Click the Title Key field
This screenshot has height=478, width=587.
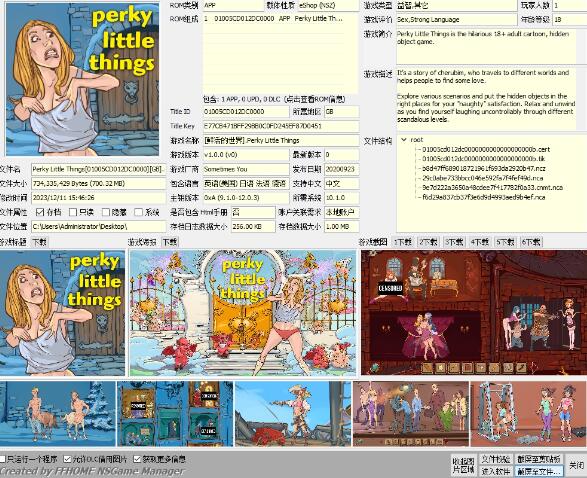coord(281,126)
